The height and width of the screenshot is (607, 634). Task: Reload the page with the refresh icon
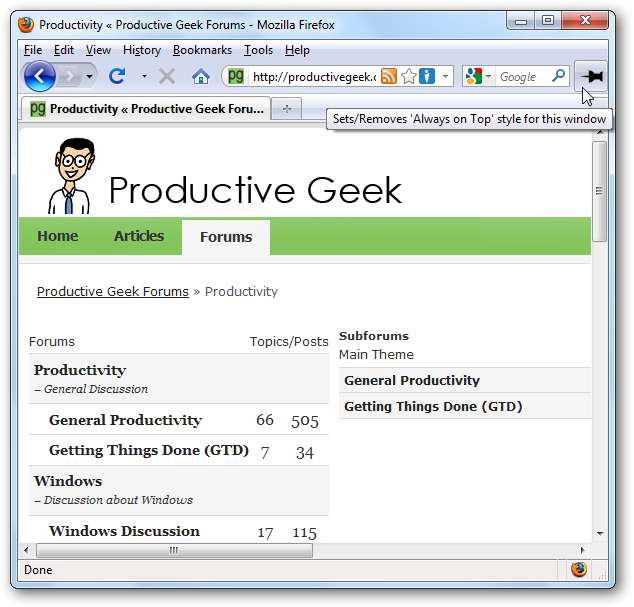point(117,76)
